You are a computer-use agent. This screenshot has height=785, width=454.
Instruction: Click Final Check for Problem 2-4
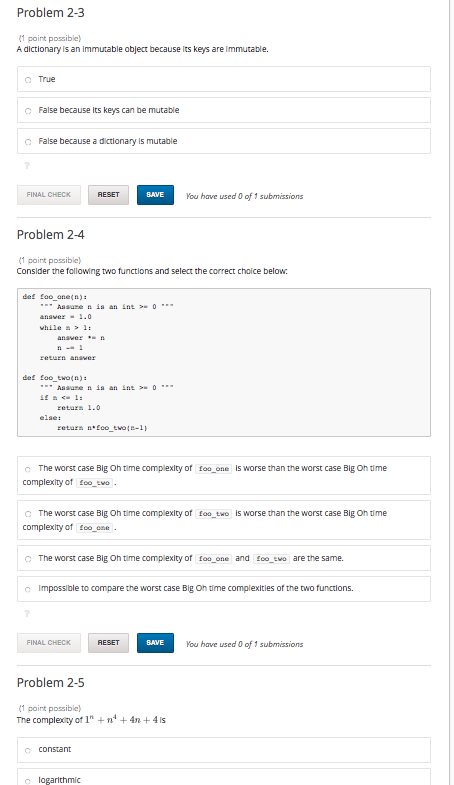point(49,643)
